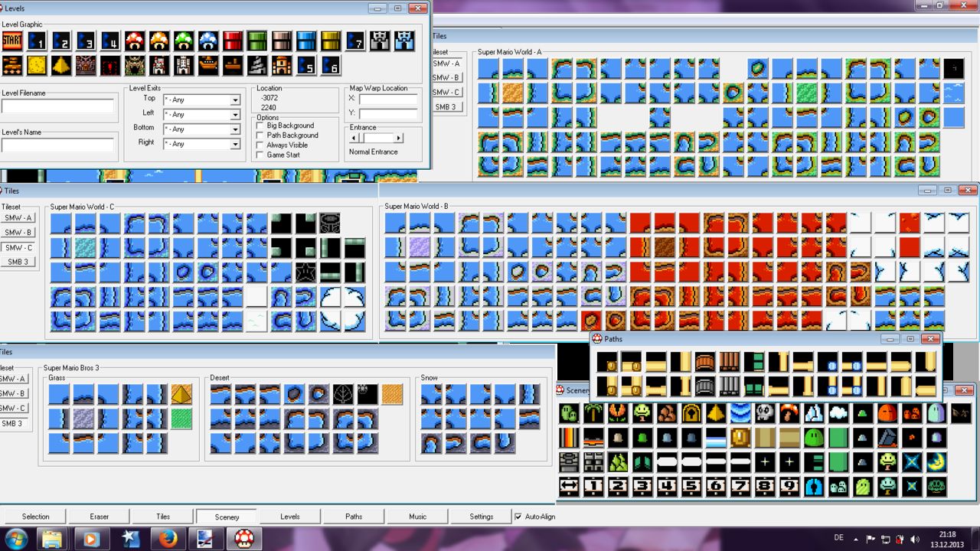The height and width of the screenshot is (551, 980).
Task: Select the golden pyramid level graphic
Action: (x=60, y=66)
